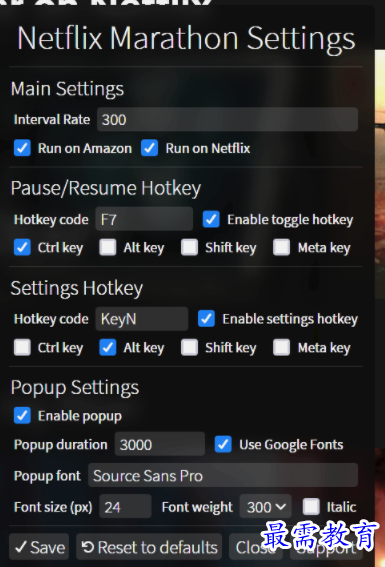Click the Netflix Marathon Settings title

coord(186,39)
